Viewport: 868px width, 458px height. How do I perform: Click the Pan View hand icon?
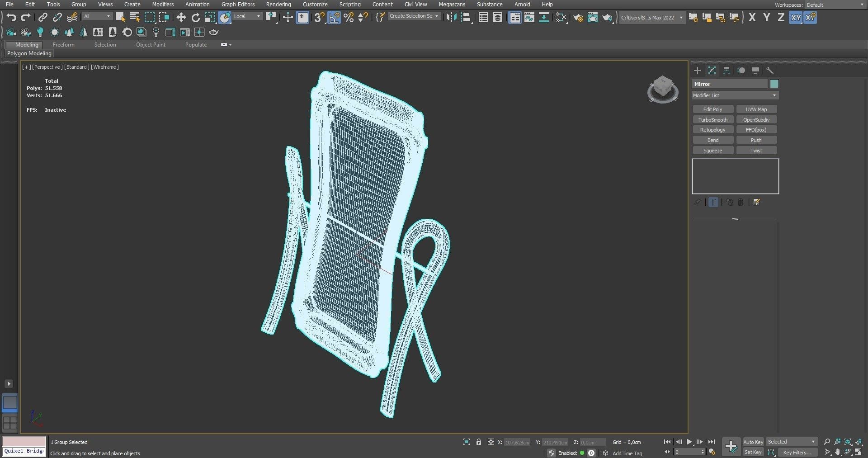coord(838,452)
